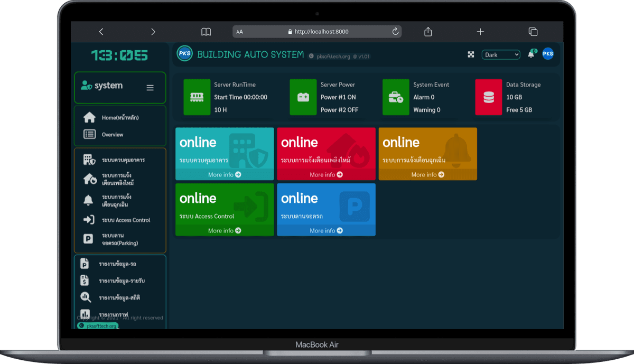Collapse sidebar using hamburger icon in system panel
This screenshot has width=634, height=364.
150,88
